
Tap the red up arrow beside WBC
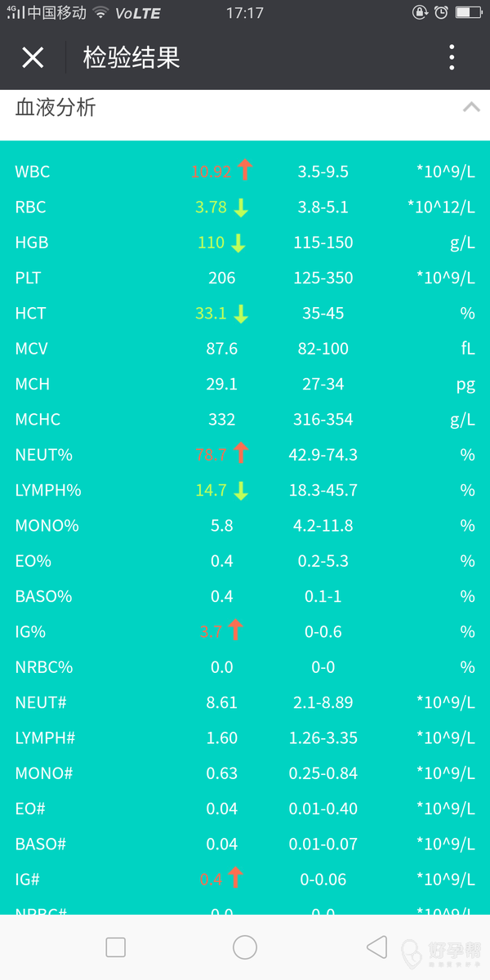click(245, 171)
